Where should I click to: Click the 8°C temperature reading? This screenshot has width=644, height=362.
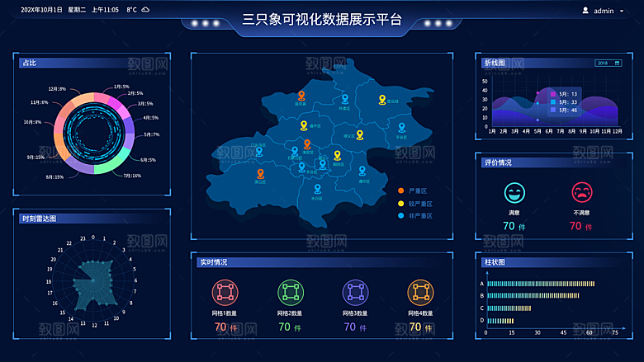pos(131,10)
